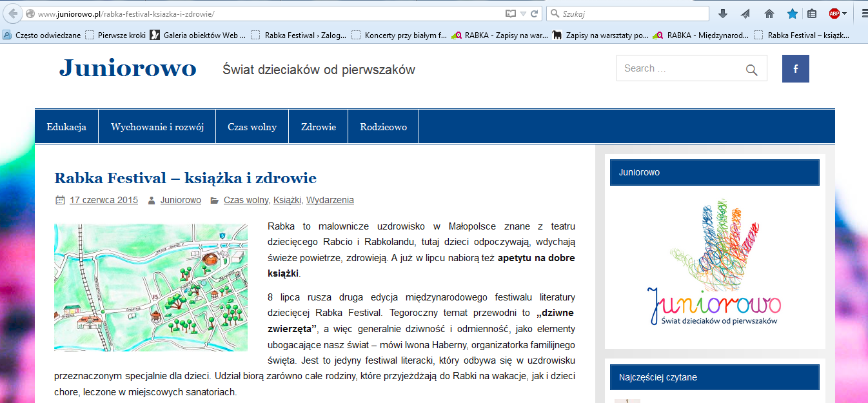The width and height of the screenshot is (868, 403).
Task: Expand the Adblock Plus dropdown arrow
Action: (844, 14)
